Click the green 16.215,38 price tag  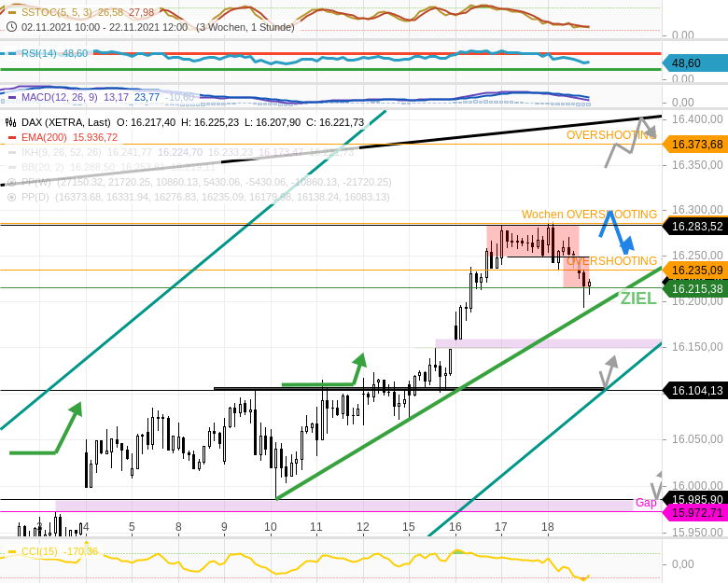click(695, 289)
